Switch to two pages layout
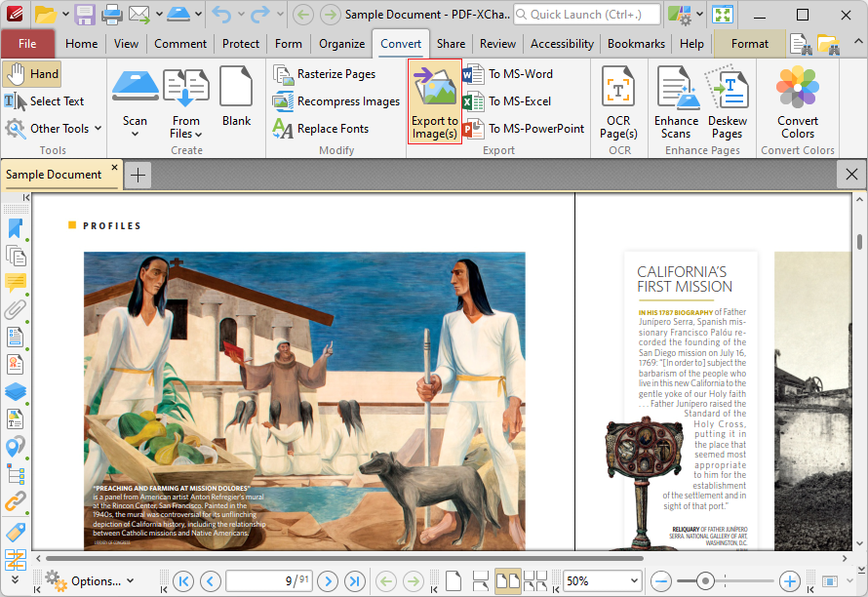This screenshot has height=597, width=868. [x=507, y=581]
